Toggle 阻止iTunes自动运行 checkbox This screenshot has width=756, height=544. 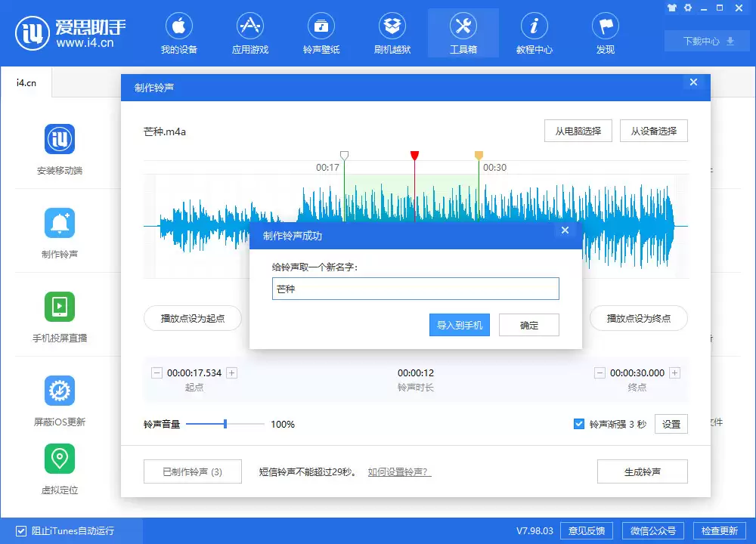[20, 531]
